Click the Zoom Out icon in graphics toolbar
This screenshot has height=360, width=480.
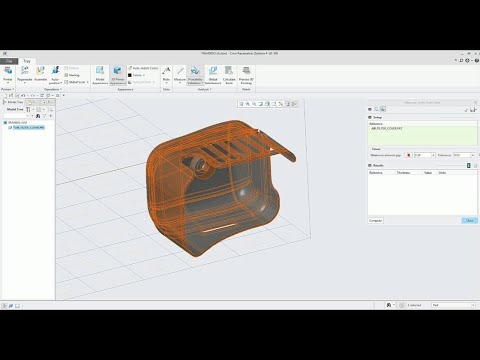[x=254, y=104]
